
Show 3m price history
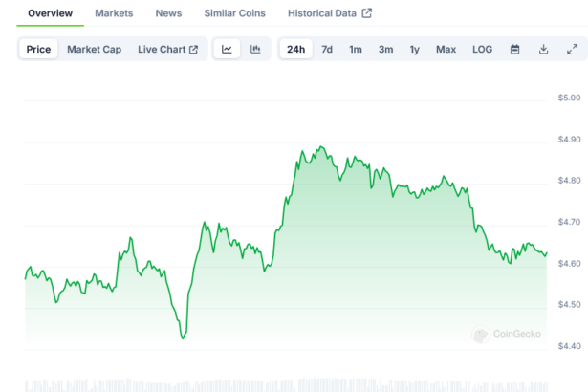pos(385,49)
